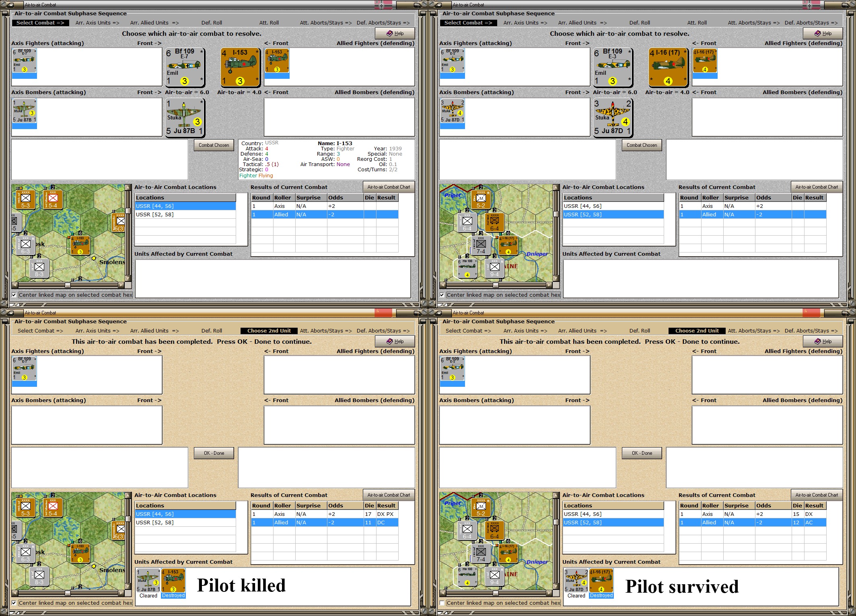Image resolution: width=856 pixels, height=616 pixels.
Task: Click the Bf 109 counter in bottom-right window Axis Fighters box
Action: 452,369
